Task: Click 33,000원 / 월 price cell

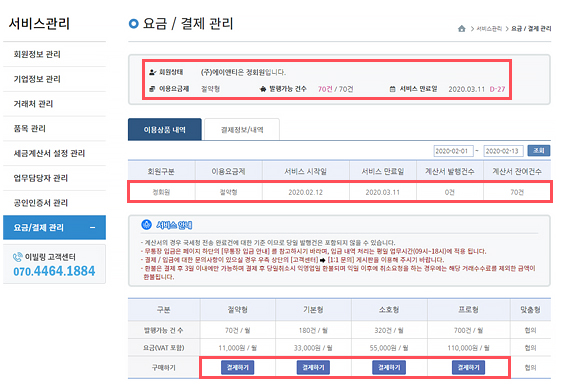Action: pyautogui.click(x=313, y=348)
